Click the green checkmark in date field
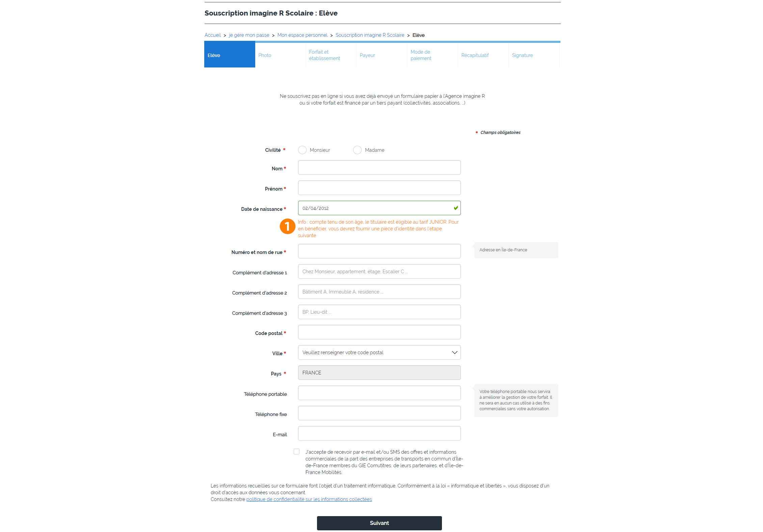 [x=456, y=208]
